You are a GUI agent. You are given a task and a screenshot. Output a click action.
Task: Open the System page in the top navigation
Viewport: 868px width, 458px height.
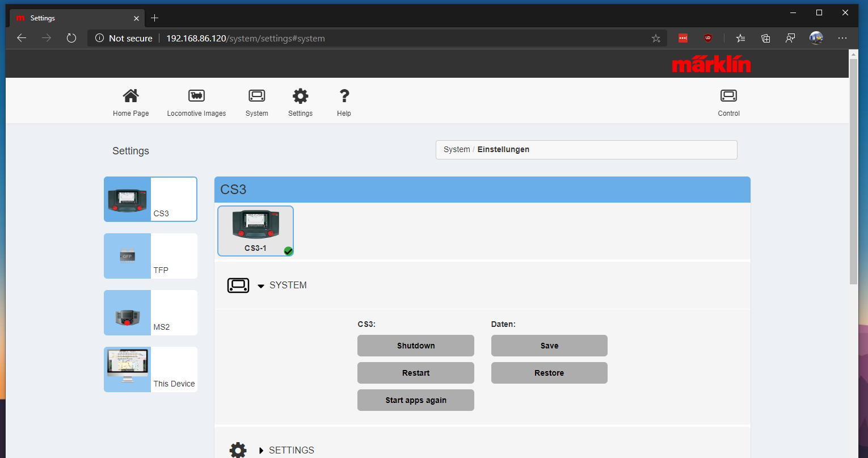[x=257, y=102]
